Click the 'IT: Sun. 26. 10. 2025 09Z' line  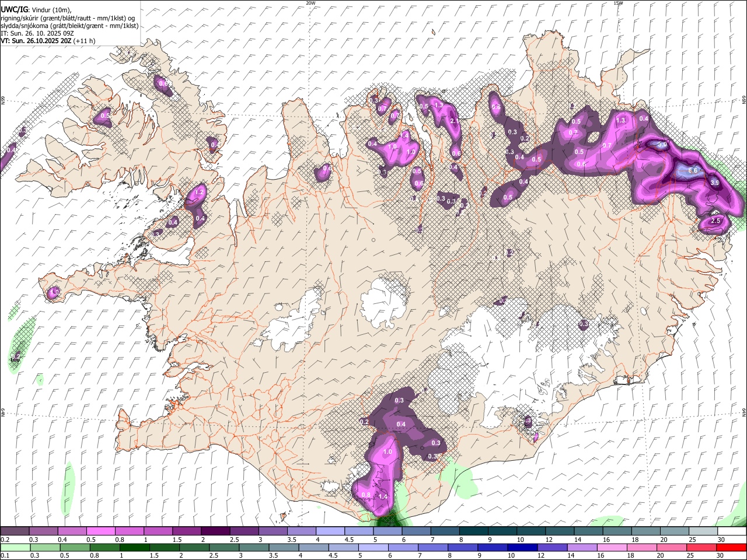[37, 33]
